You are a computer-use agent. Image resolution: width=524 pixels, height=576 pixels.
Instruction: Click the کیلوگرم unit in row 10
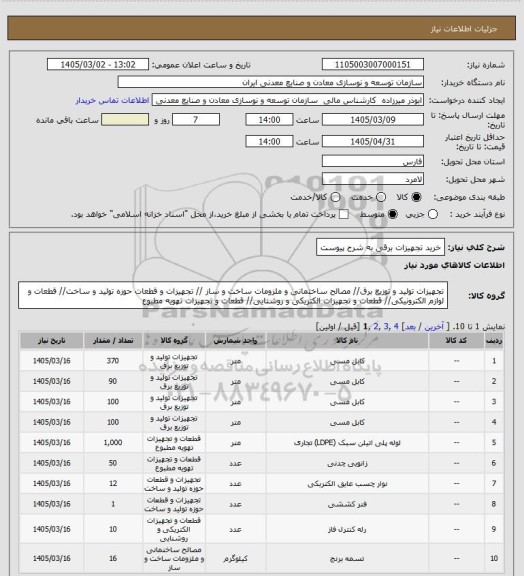coord(235,558)
